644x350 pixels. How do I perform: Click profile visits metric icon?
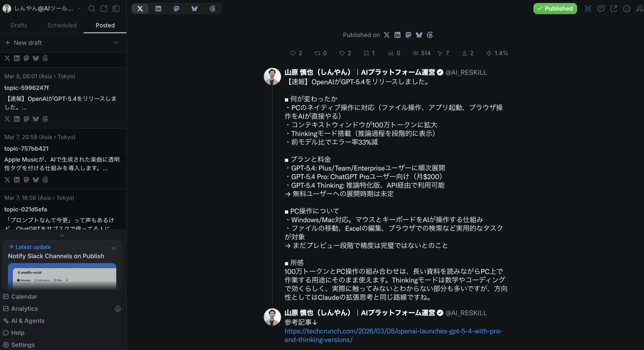pos(465,53)
